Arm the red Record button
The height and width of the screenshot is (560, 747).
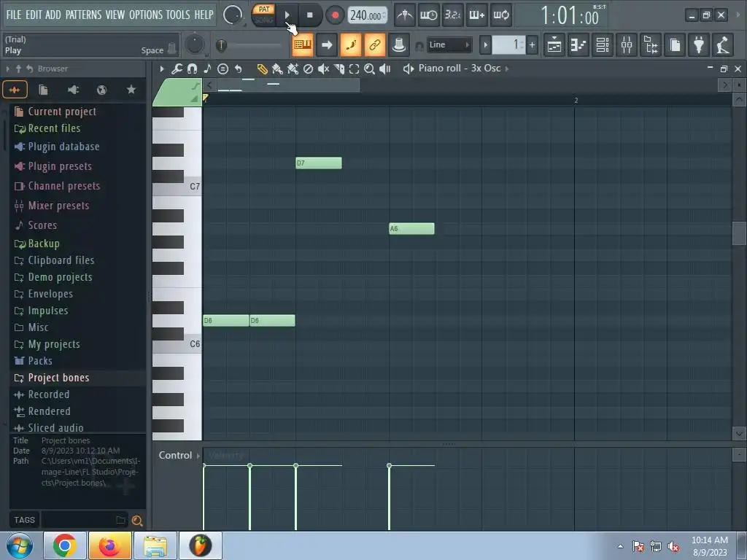335,15
